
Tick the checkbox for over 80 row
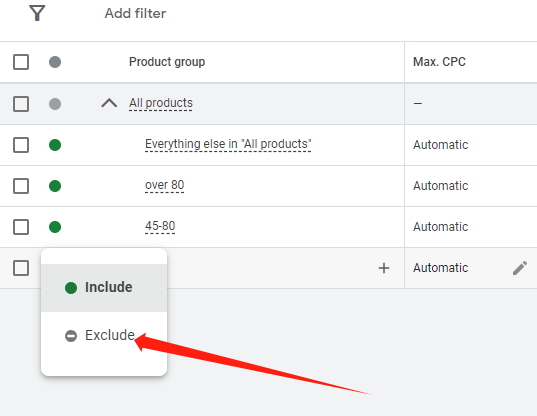click(x=21, y=186)
